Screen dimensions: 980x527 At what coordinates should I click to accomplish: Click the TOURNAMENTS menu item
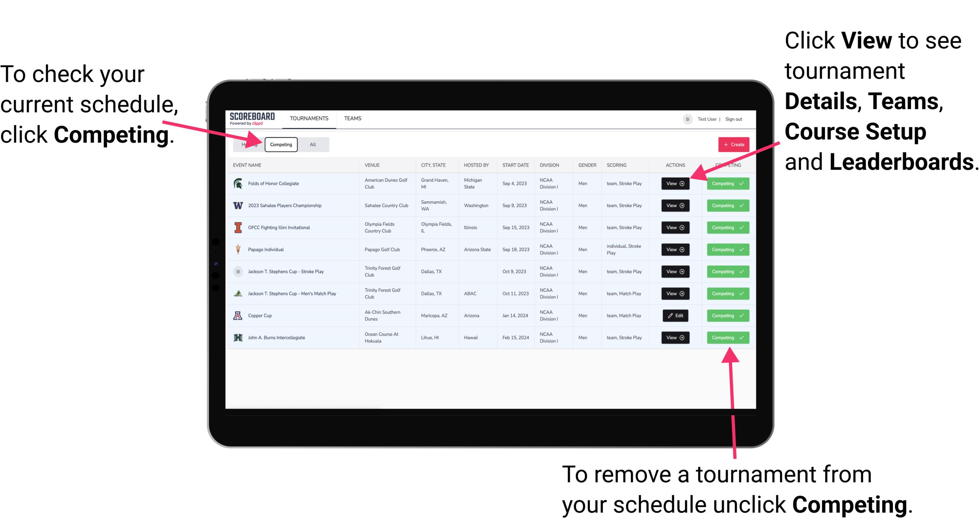click(x=310, y=118)
